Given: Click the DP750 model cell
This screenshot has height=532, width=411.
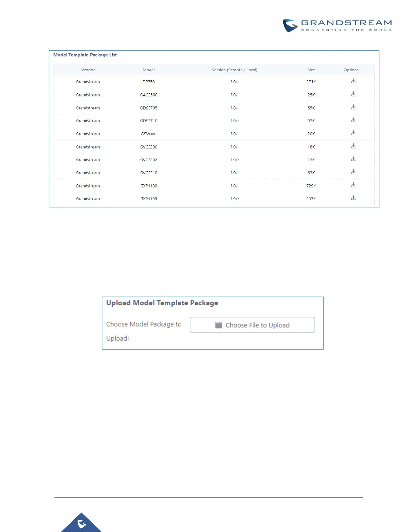Looking at the screenshot, I should tap(149, 82).
